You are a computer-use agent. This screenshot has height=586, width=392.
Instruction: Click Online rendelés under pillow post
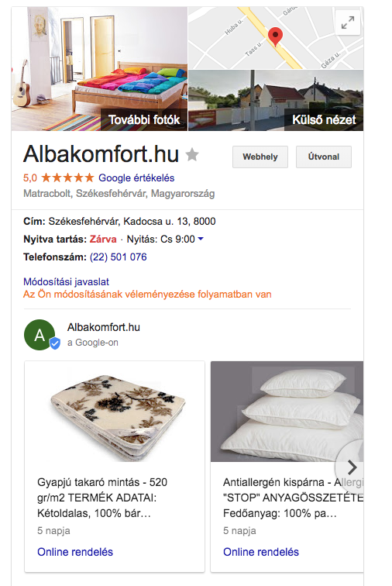[261, 552]
